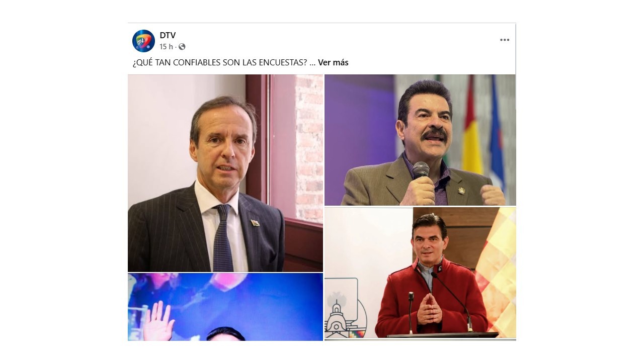Open photo of man in red jacket
644x362 pixels.
coord(420,273)
